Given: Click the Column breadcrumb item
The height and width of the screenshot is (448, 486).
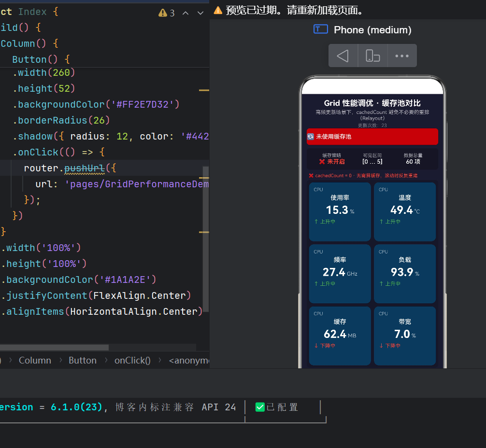Looking at the screenshot, I should coord(35,360).
